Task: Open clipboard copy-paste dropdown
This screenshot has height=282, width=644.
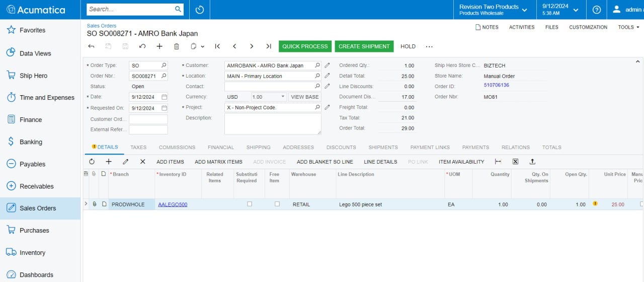Action: (197, 46)
